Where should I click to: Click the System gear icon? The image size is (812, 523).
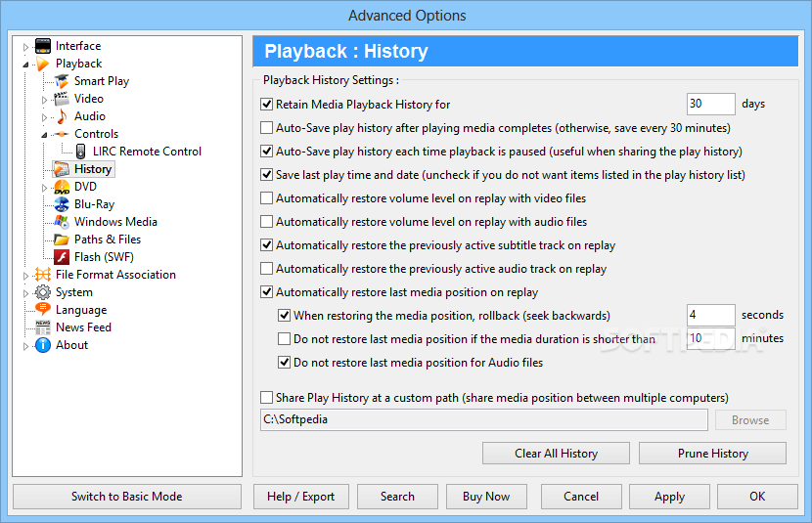(x=43, y=292)
